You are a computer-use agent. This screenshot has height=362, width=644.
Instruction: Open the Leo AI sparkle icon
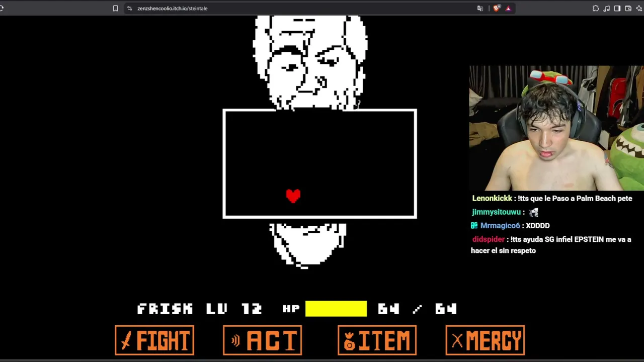tap(639, 8)
